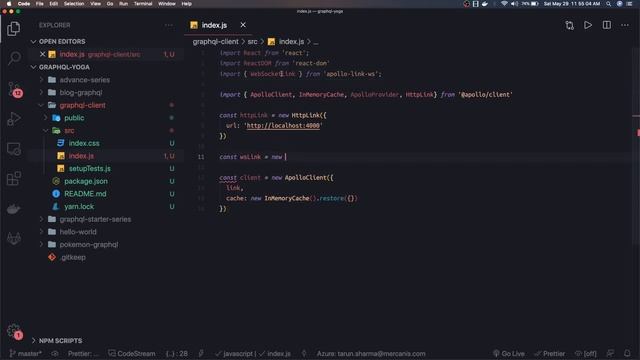This screenshot has height=360, width=640.
Task: Click the Open Changes editor icon
Action: [x=569, y=25]
